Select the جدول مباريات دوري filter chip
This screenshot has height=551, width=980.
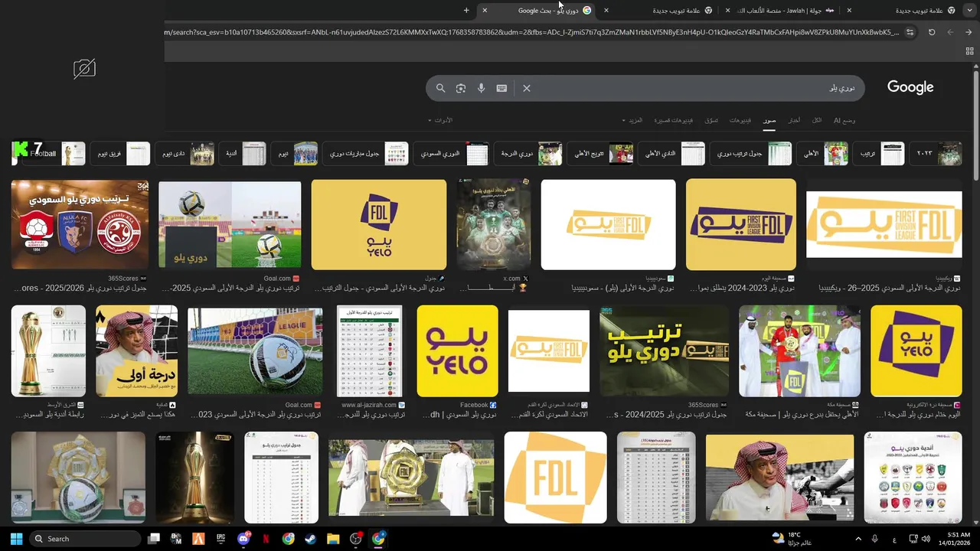[x=365, y=153]
